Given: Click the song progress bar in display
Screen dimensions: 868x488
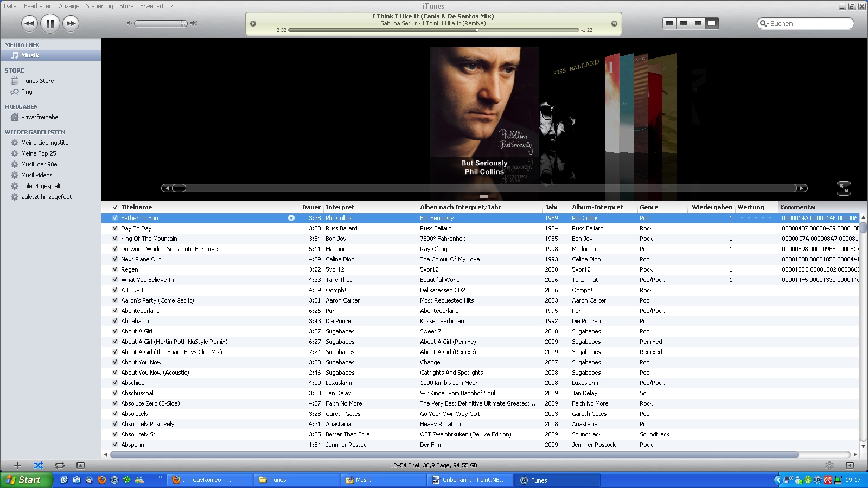Looking at the screenshot, I should point(433,30).
